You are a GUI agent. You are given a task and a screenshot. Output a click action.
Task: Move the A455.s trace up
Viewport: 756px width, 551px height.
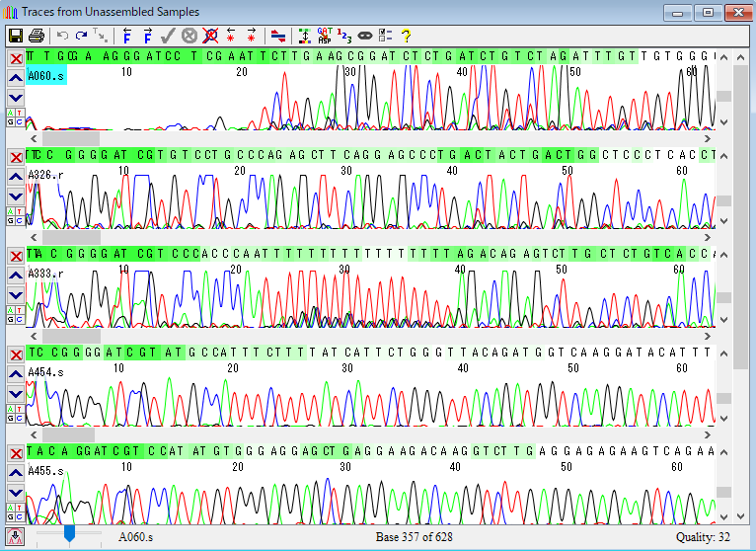pyautogui.click(x=16, y=473)
